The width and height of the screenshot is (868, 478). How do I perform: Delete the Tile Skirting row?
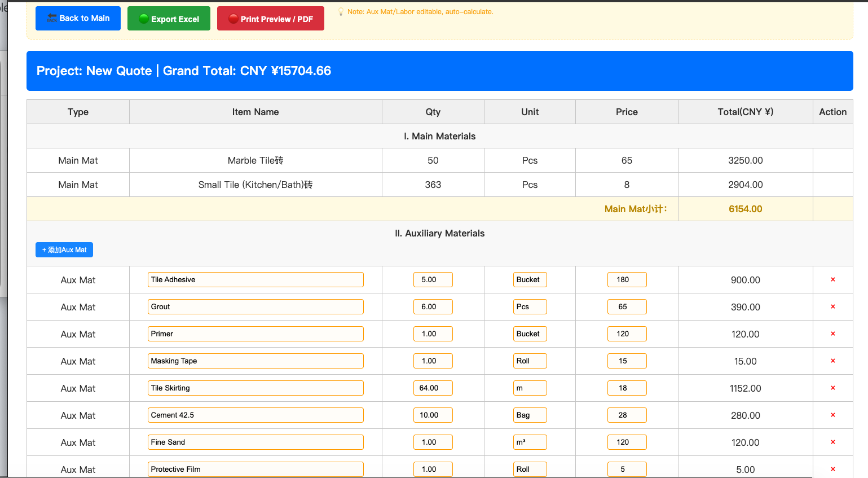coord(832,388)
